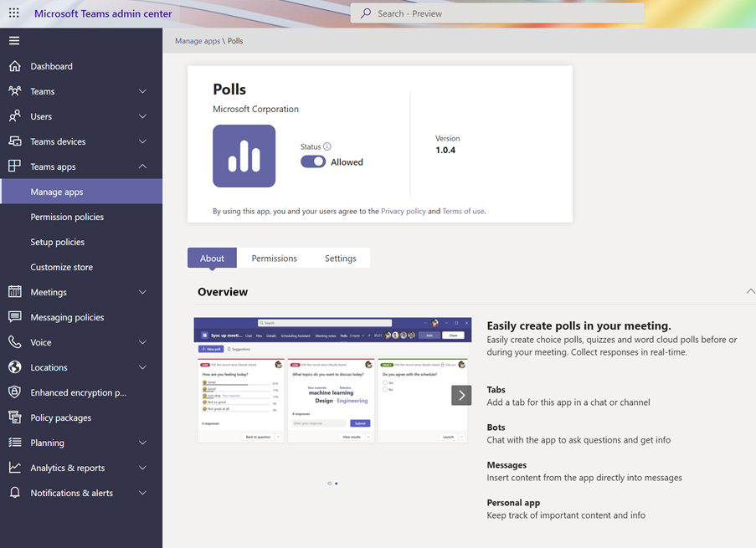Expand the Voice chevron
The image size is (756, 548).
[x=142, y=342]
